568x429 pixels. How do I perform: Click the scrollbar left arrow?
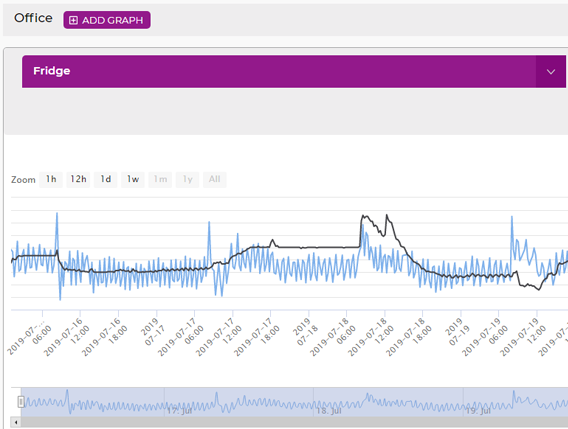[x=16, y=422]
